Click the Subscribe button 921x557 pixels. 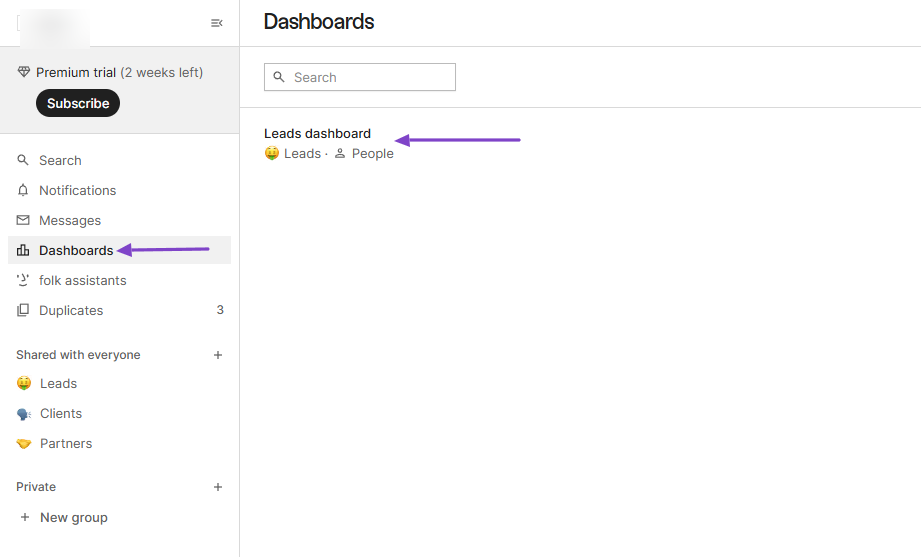78,103
